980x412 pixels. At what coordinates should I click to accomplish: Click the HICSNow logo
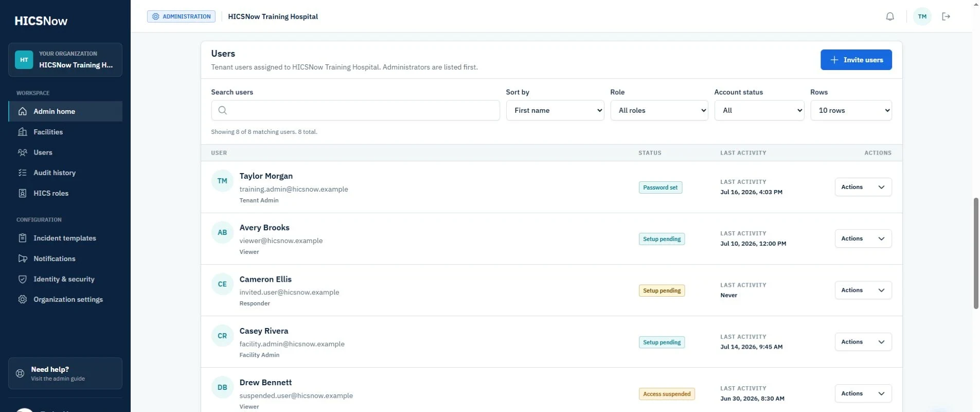point(41,21)
